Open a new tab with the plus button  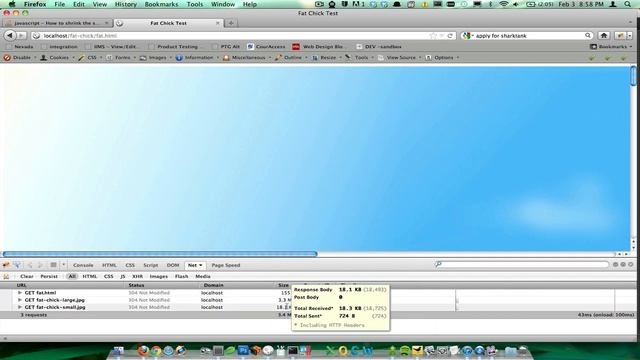231,23
